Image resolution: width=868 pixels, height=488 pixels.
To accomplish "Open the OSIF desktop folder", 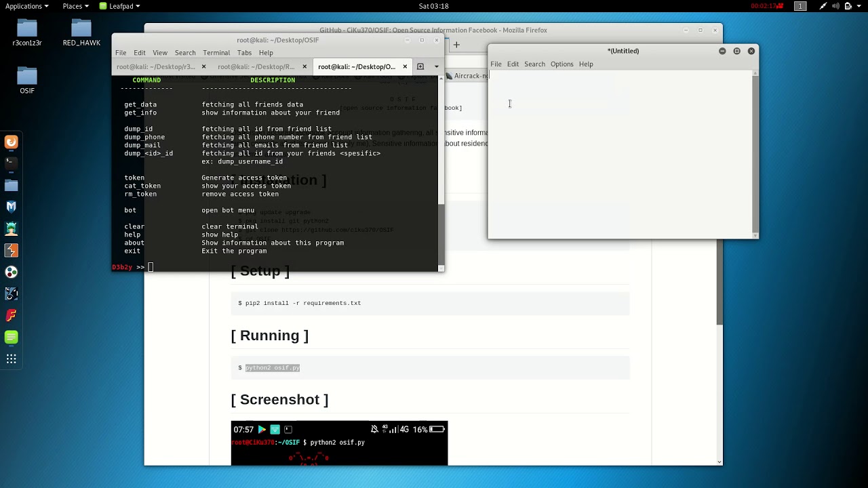I will click(x=27, y=80).
